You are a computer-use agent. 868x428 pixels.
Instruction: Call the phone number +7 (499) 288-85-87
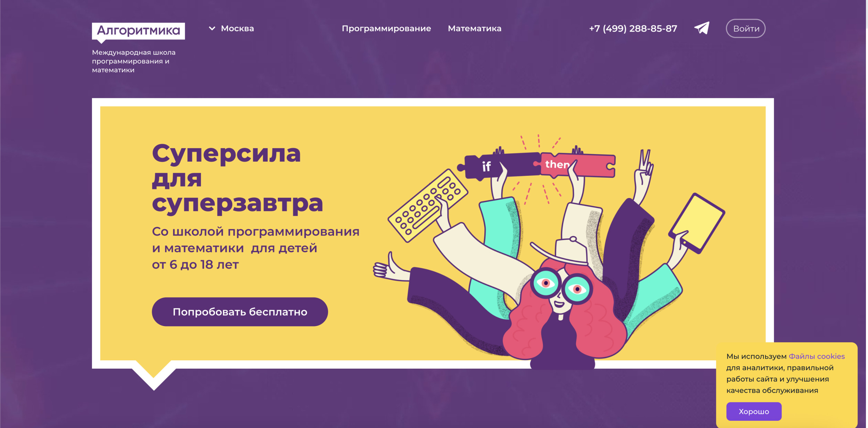(x=633, y=28)
